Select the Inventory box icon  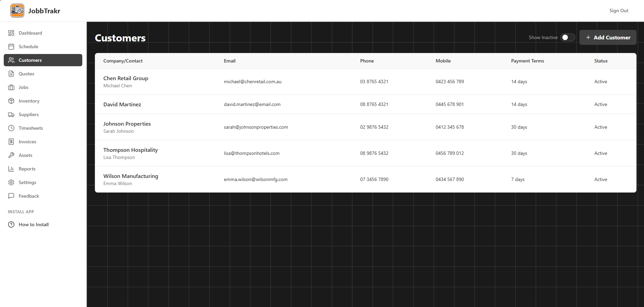coord(11,101)
